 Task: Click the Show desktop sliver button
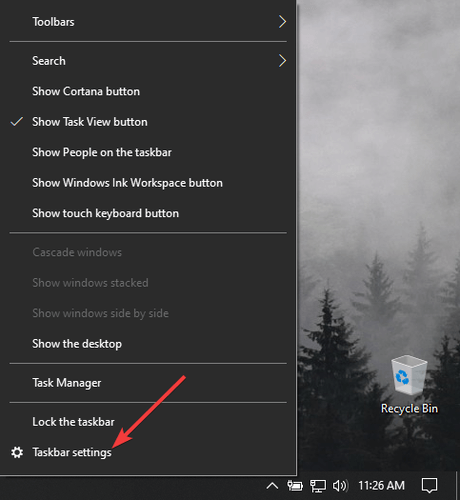458,486
